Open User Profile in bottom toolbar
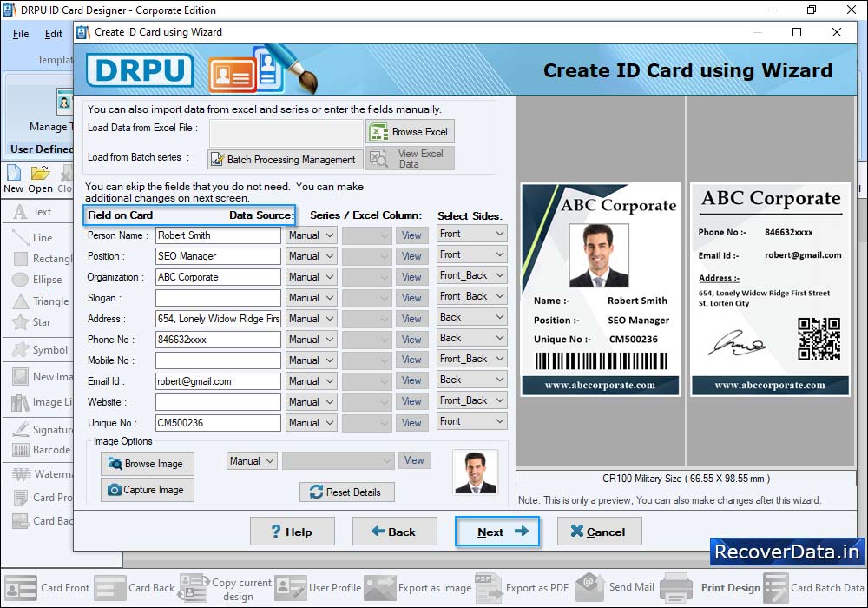Viewport: 868px width, 608px height. 319,588
